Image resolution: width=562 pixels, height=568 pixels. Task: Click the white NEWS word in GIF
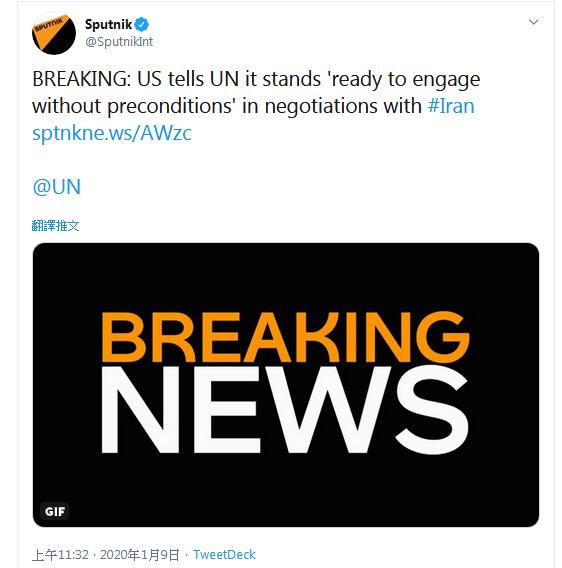pos(284,409)
